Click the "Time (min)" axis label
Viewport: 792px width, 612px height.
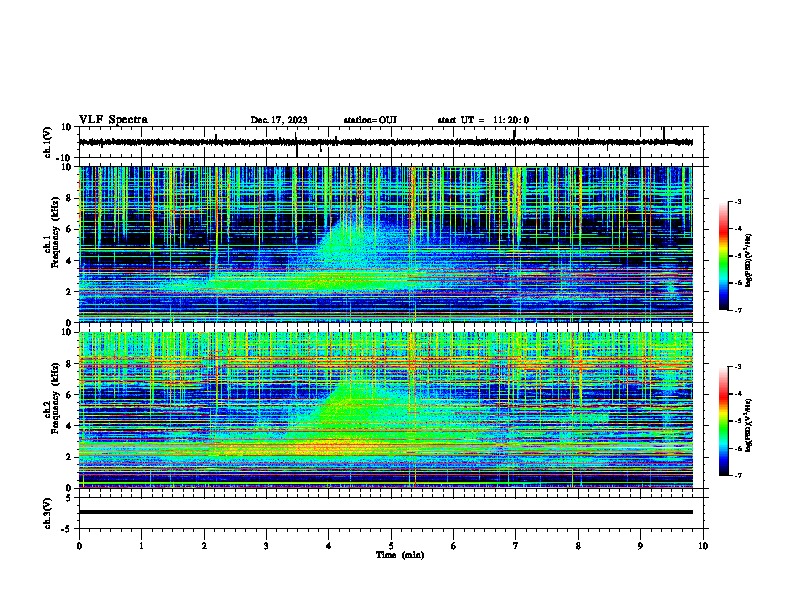(400, 555)
